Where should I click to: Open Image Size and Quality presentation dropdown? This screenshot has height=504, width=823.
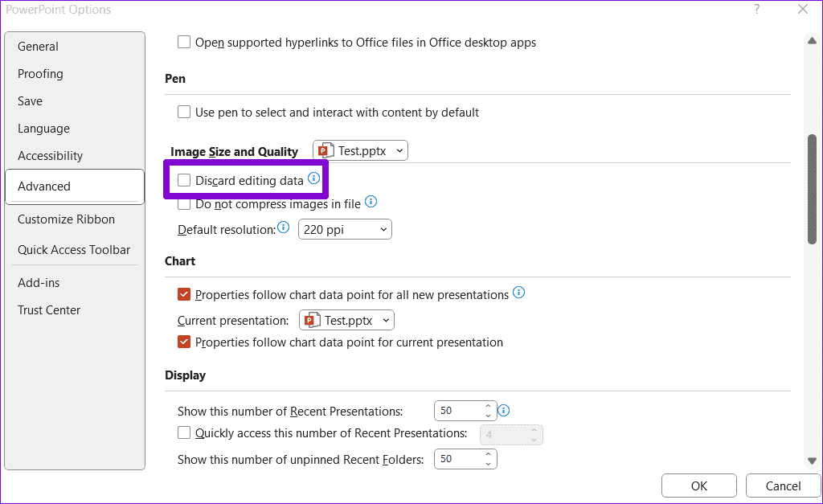pyautogui.click(x=360, y=151)
